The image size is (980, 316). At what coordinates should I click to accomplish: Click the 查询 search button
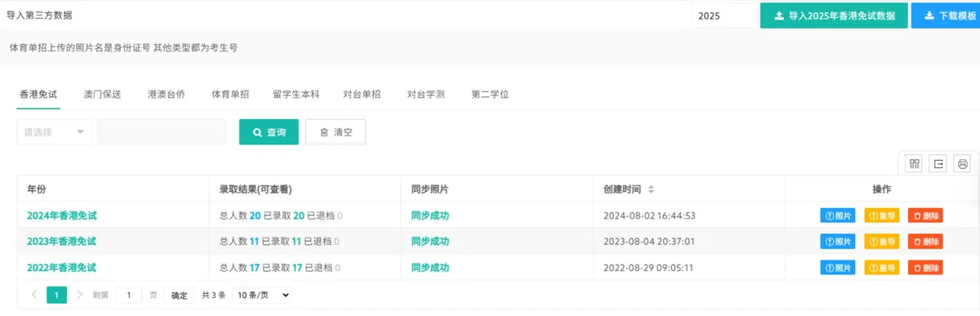269,131
